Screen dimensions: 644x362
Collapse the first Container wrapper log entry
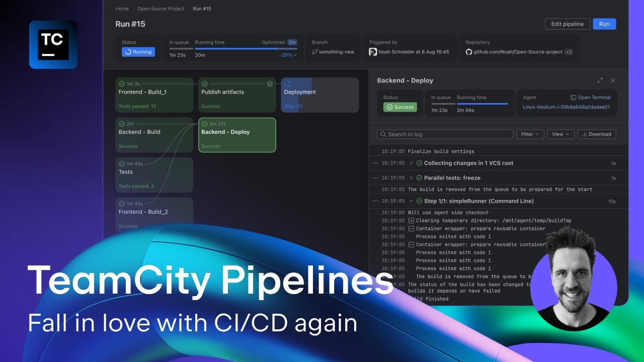(x=411, y=229)
